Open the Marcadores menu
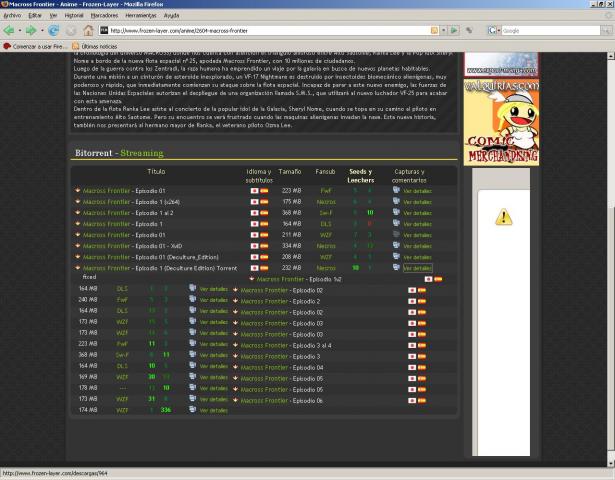 pyautogui.click(x=104, y=15)
